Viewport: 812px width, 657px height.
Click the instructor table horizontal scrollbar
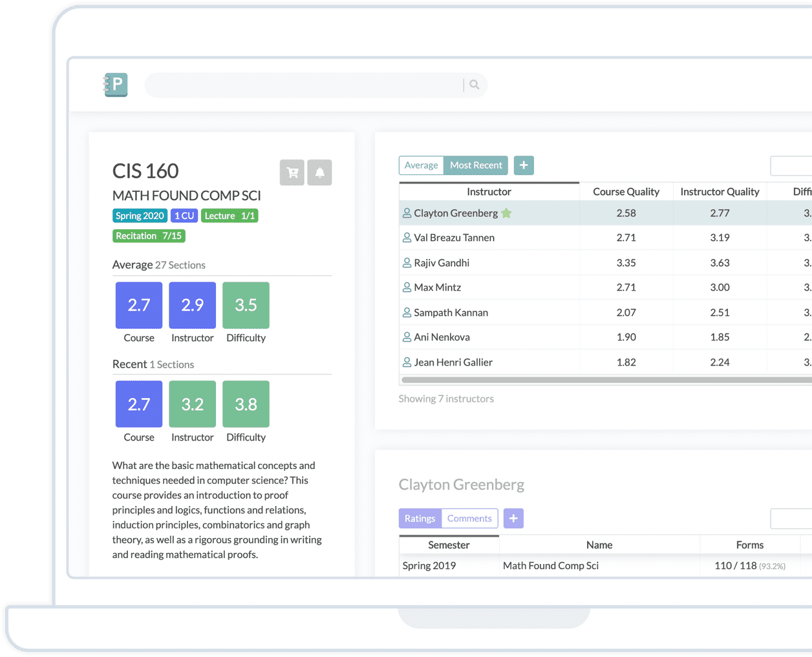(x=606, y=380)
